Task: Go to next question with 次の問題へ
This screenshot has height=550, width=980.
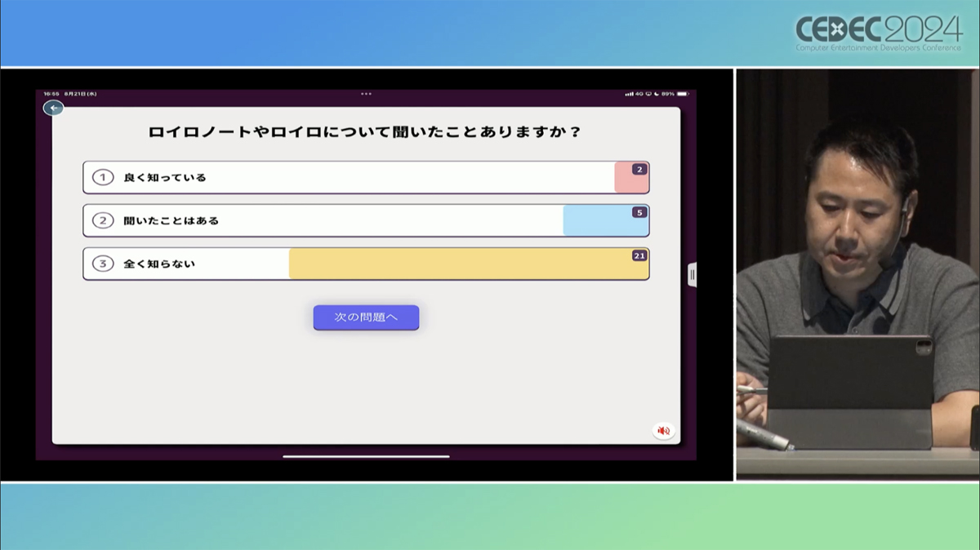Action: [x=366, y=317]
